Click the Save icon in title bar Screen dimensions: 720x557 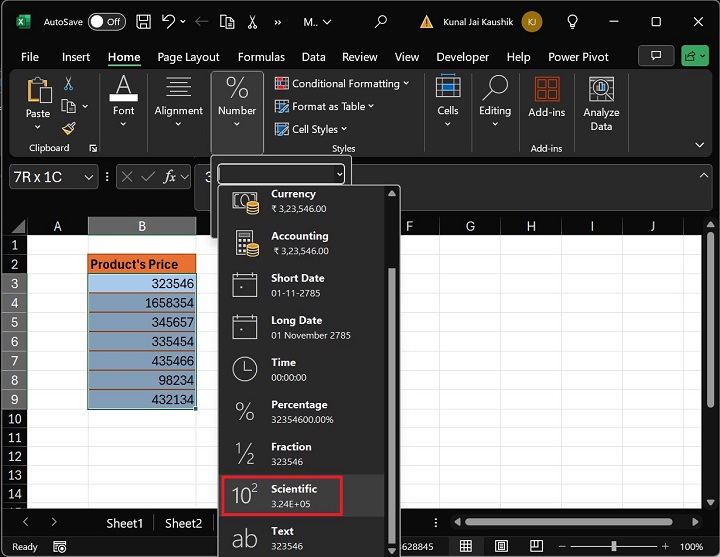click(144, 21)
